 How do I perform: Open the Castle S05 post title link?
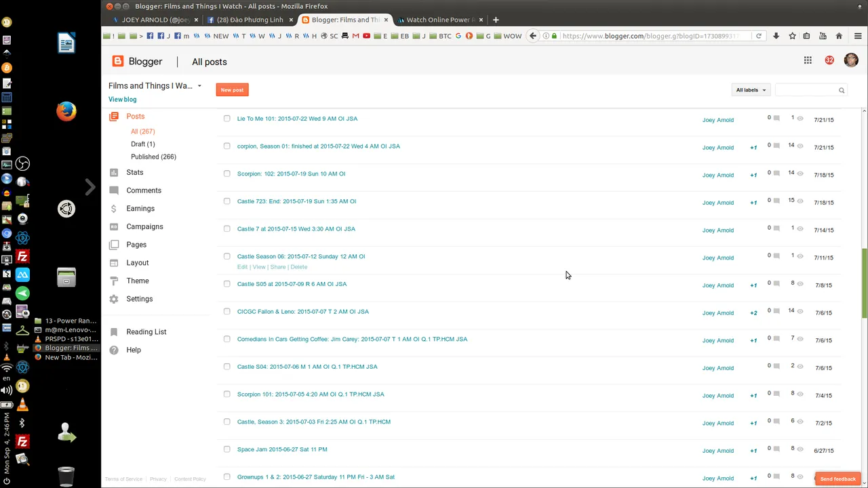pos(292,284)
